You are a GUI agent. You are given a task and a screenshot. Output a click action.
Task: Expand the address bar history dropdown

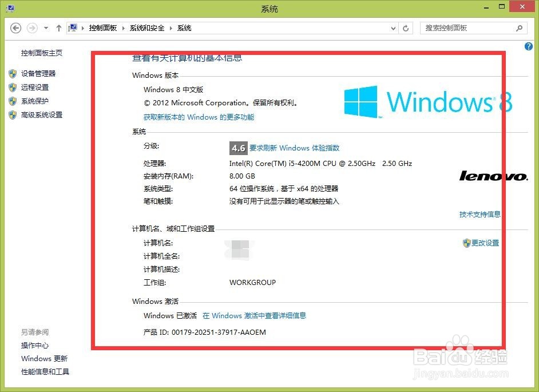click(x=394, y=27)
